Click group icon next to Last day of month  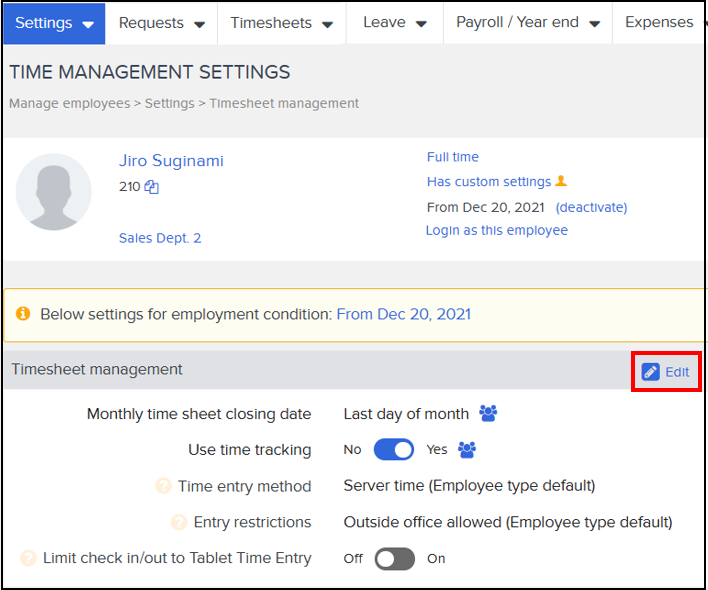coord(488,413)
